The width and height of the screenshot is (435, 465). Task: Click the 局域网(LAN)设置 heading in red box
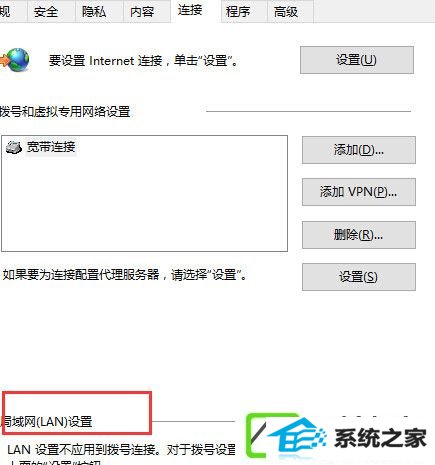tap(46, 422)
